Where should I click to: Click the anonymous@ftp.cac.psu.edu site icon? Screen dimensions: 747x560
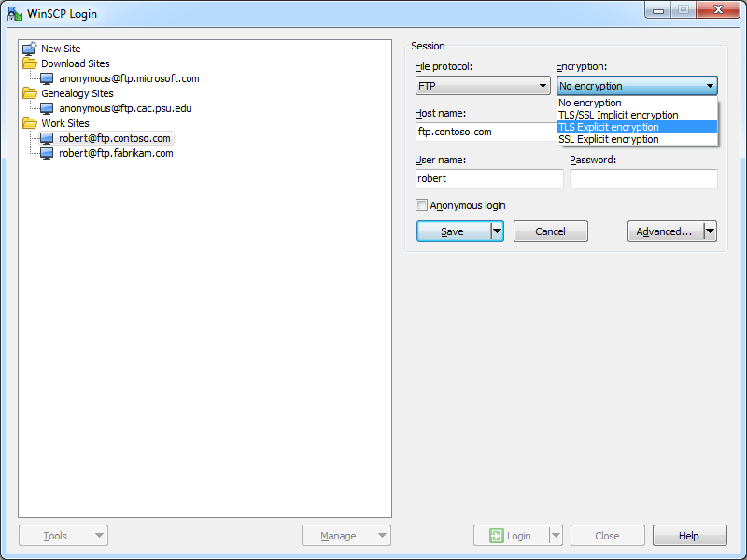47,108
